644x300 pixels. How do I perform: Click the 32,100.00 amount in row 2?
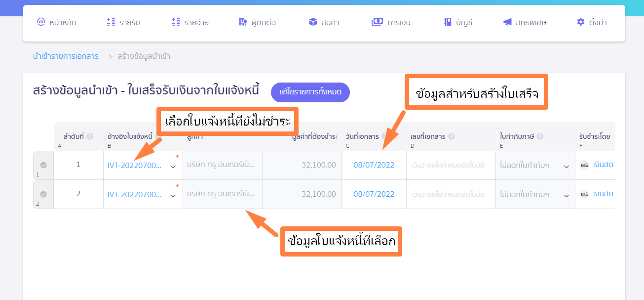319,194
